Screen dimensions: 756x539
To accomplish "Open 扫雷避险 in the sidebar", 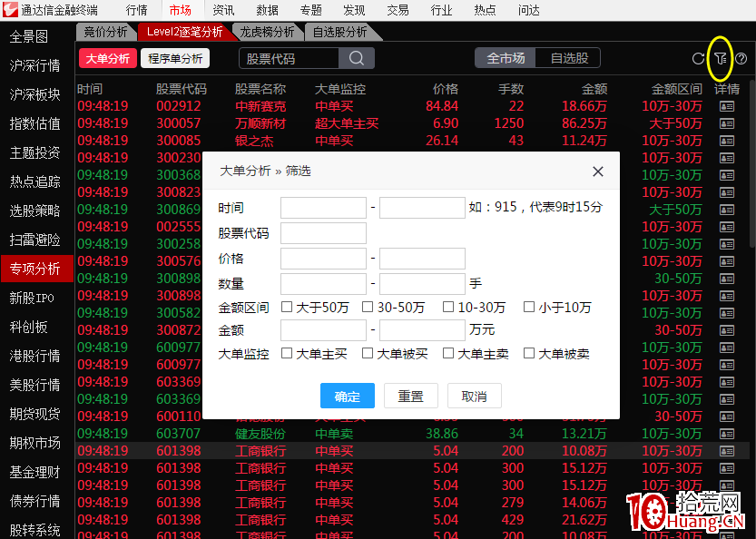I will (x=34, y=240).
